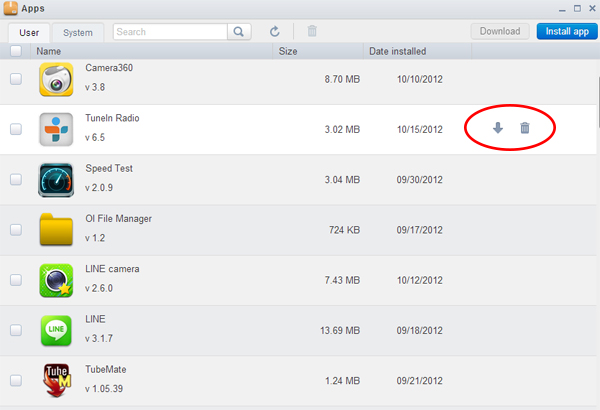Click the LINE camera app icon
Image resolution: width=600 pixels, height=410 pixels.
pyautogui.click(x=56, y=280)
